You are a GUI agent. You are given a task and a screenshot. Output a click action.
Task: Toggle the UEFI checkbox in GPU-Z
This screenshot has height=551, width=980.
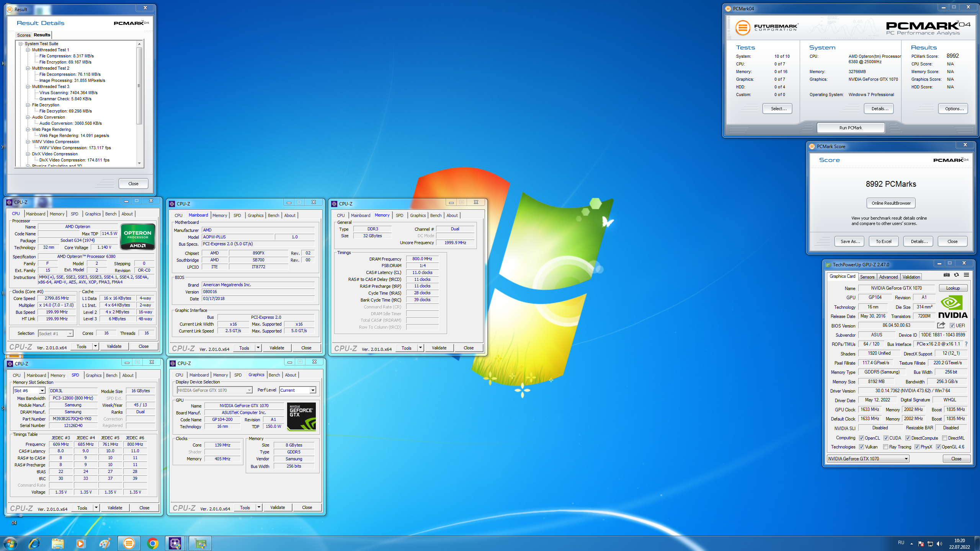coord(952,326)
